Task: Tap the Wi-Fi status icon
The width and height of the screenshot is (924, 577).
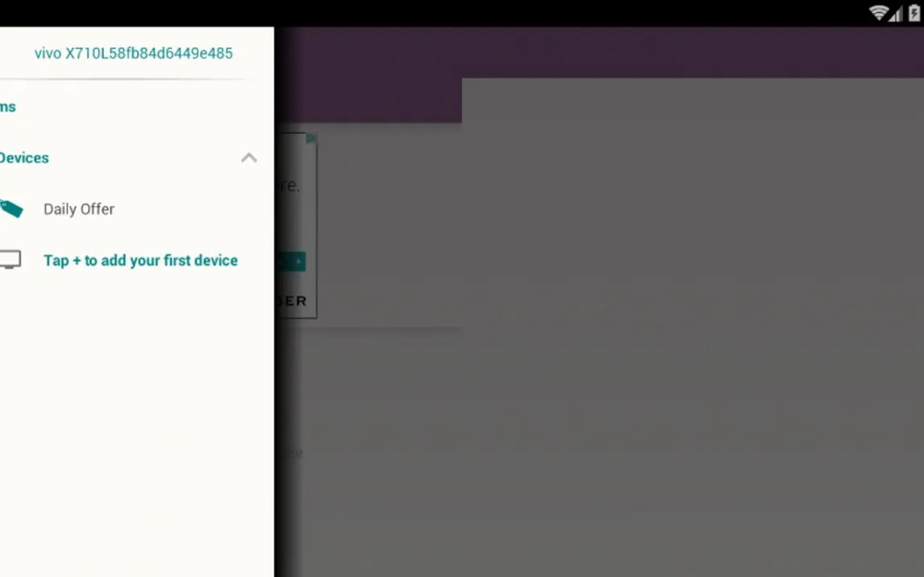Action: pos(878,13)
